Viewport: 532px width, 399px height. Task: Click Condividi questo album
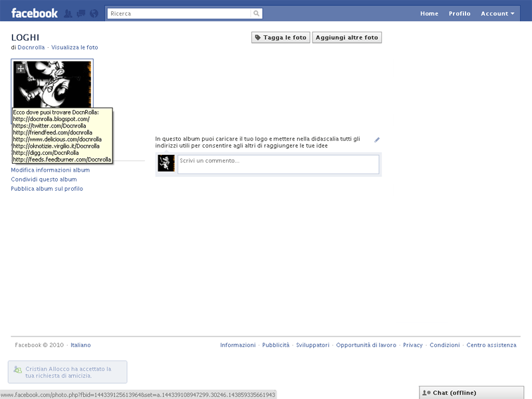(44, 180)
